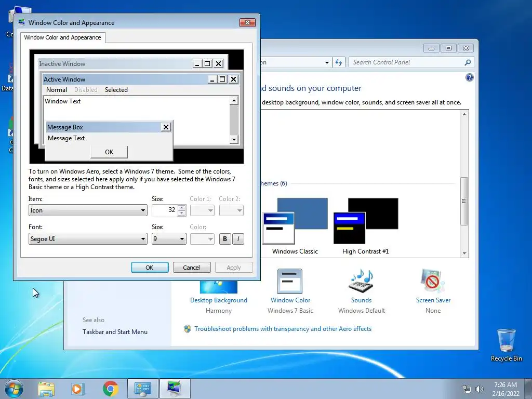Open the Font dropdown showing Segoe UI
532x399 pixels.
tap(88, 239)
